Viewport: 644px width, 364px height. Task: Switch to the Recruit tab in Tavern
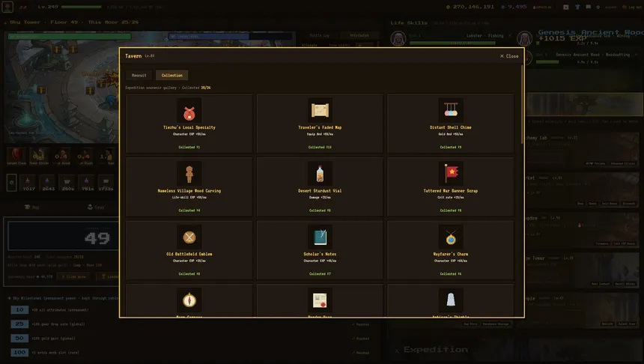click(139, 75)
